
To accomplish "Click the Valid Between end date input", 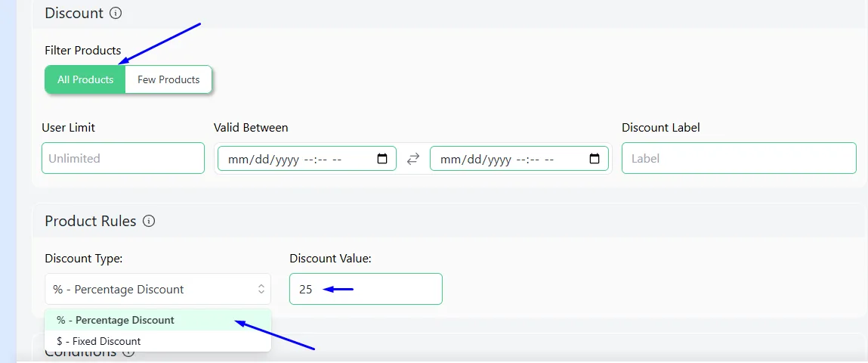I will [x=519, y=159].
